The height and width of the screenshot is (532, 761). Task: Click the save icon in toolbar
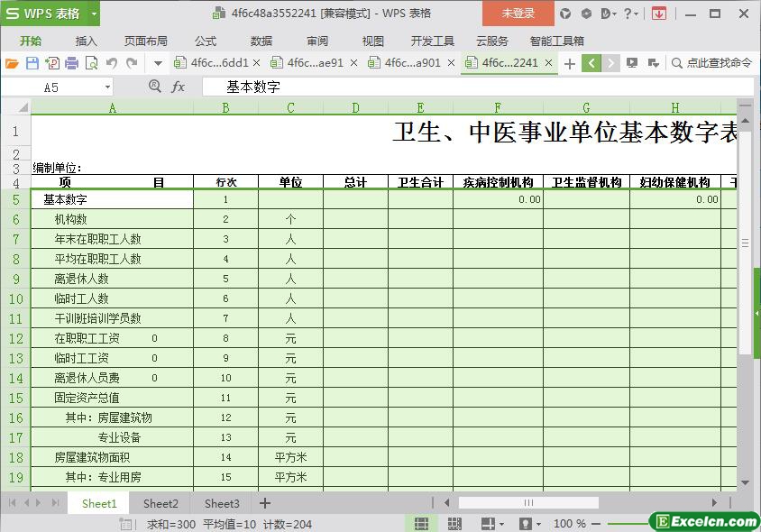32,63
